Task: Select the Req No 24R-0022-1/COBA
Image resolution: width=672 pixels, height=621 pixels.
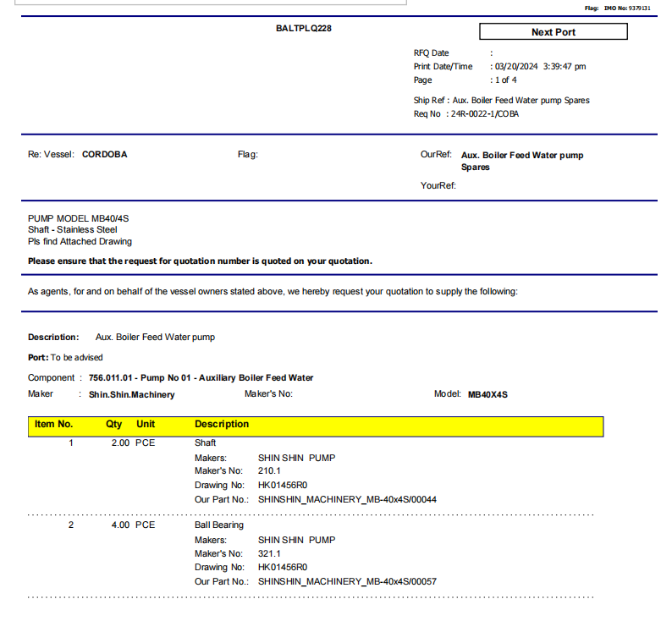Action: pos(484,113)
